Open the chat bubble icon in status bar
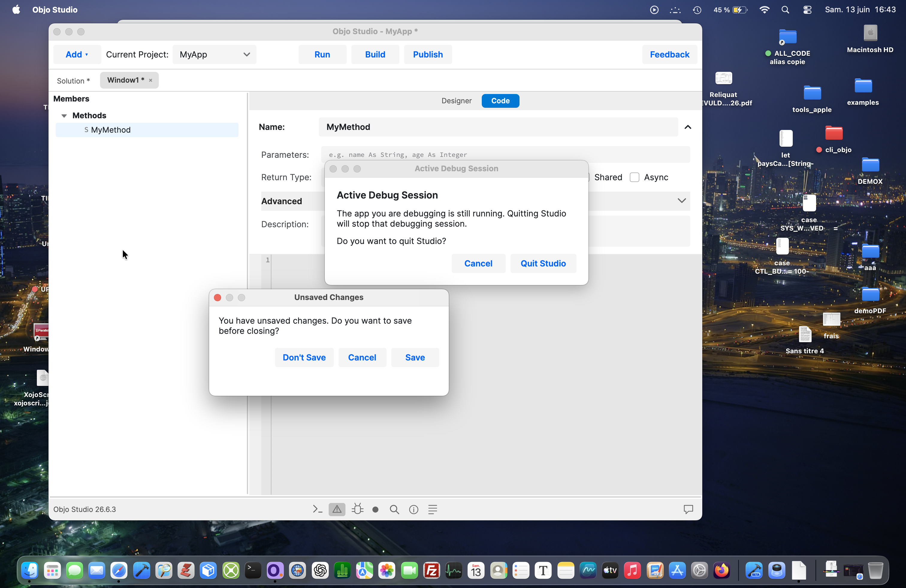906x588 pixels. pos(688,509)
